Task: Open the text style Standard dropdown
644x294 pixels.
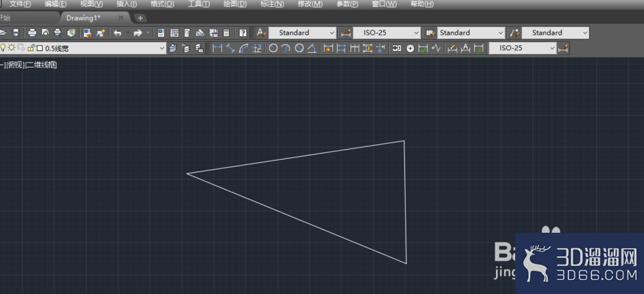Action: 303,32
